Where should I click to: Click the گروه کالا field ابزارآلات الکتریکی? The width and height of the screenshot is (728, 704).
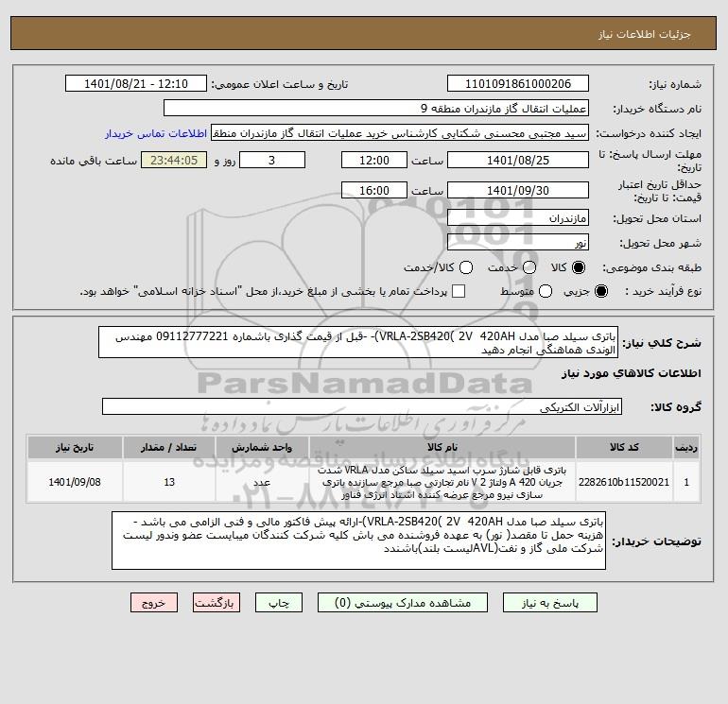tap(362, 406)
